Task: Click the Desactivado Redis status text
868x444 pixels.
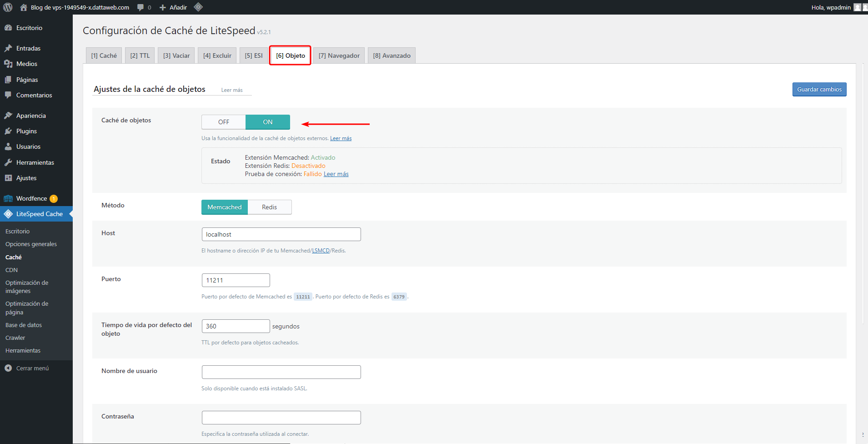Action: [x=308, y=166]
